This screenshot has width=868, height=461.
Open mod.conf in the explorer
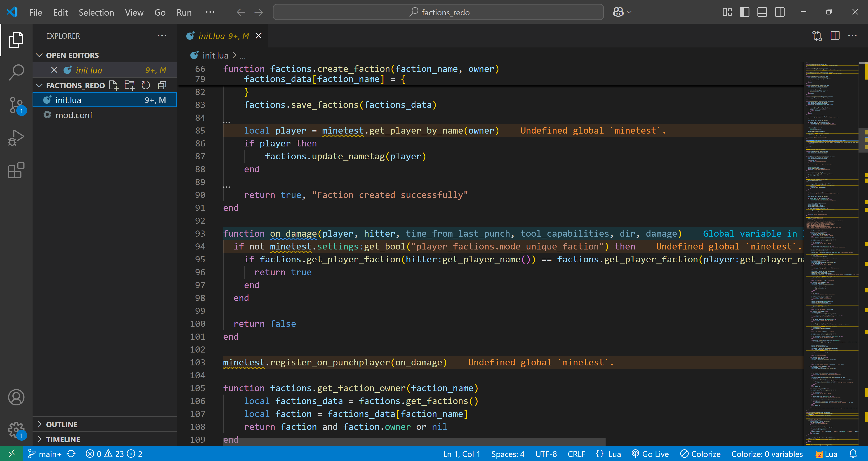pyautogui.click(x=74, y=115)
